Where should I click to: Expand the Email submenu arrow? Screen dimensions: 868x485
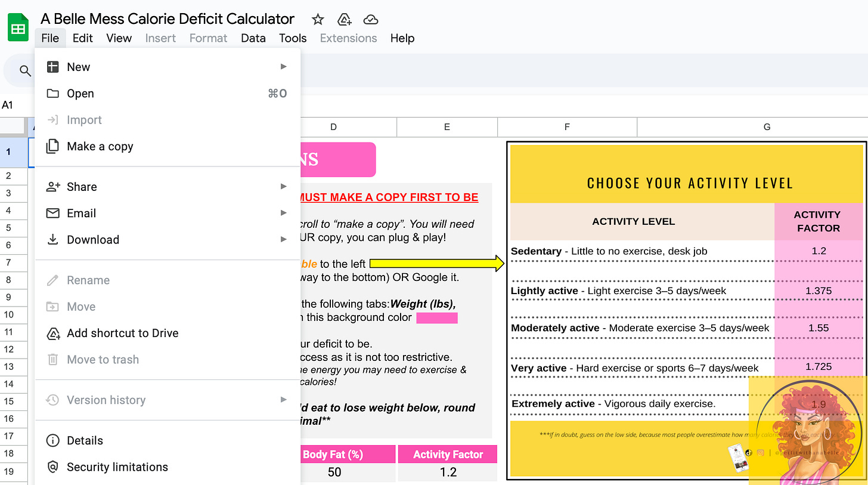pyautogui.click(x=284, y=213)
